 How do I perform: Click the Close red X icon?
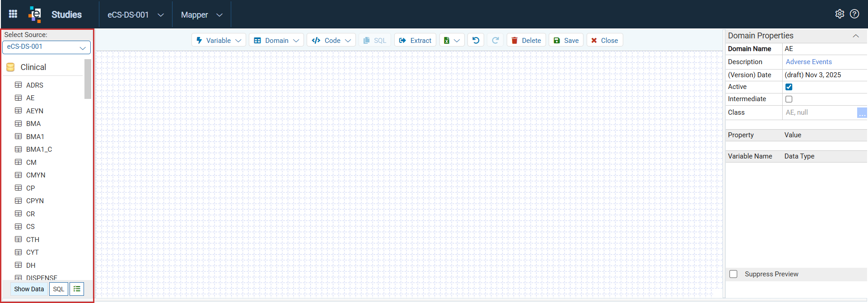(x=594, y=41)
